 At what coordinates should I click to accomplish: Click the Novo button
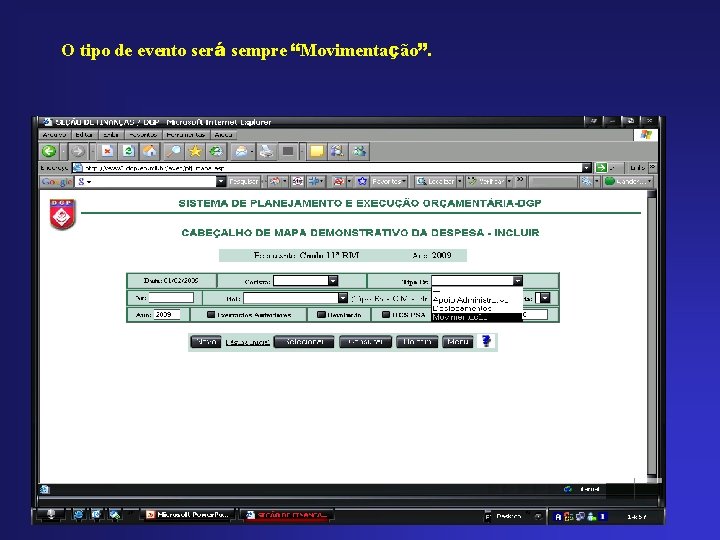coord(206,342)
